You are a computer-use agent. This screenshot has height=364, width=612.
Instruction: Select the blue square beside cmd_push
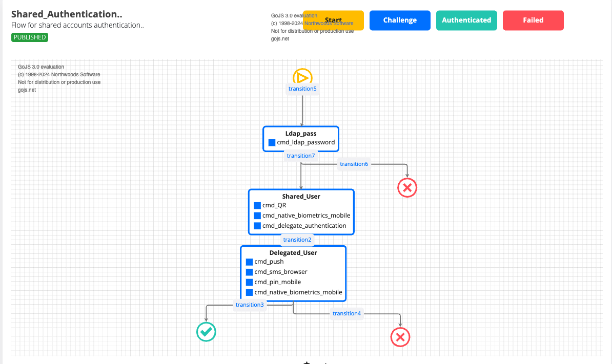(x=249, y=262)
